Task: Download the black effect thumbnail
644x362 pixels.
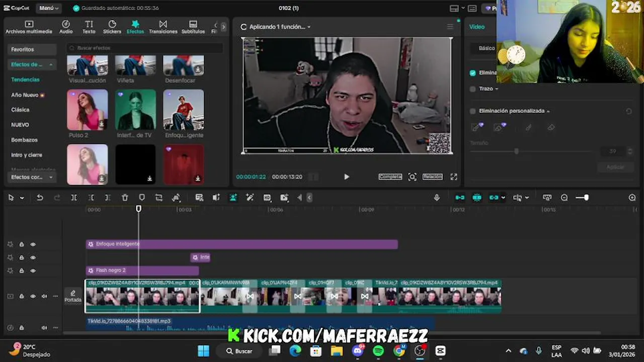Action: point(149,178)
